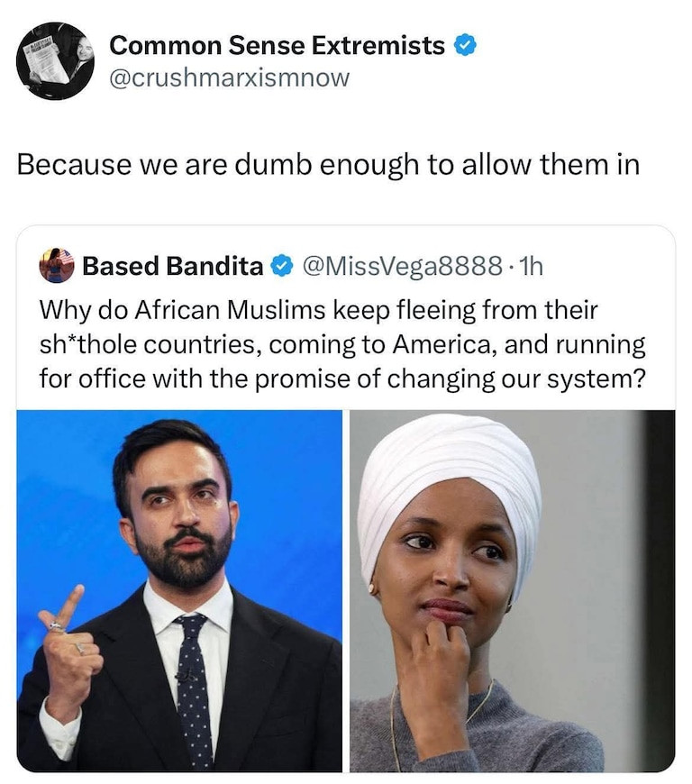The image size is (692, 784).
Task: Open the Based Bandita profile picture
Action: 57,266
